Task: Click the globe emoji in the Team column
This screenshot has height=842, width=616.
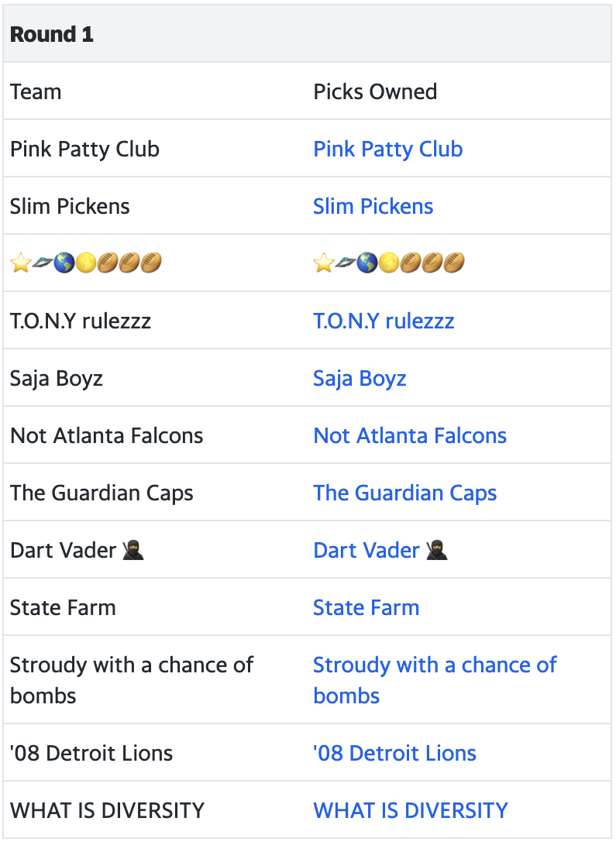Action: (x=64, y=263)
